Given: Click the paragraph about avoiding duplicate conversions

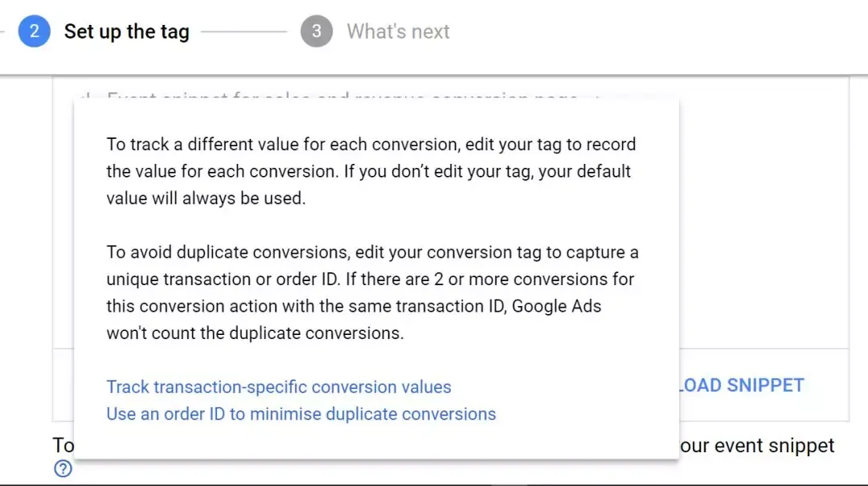Looking at the screenshot, I should 372,292.
